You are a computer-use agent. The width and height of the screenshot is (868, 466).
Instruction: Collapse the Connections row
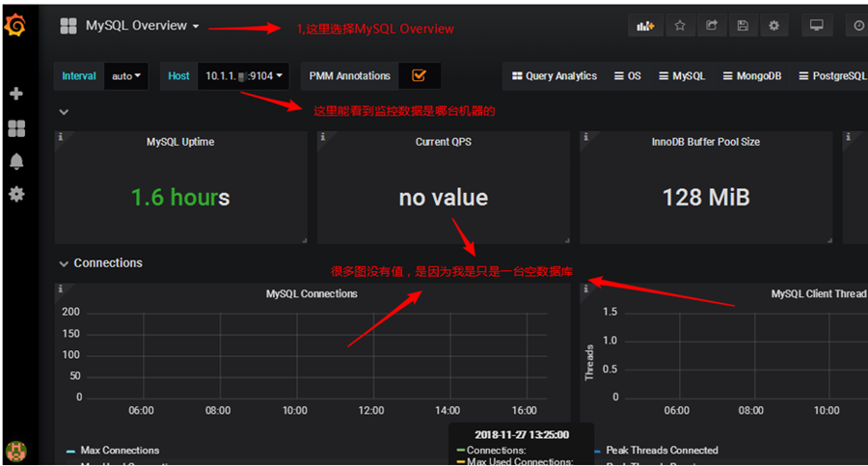(x=64, y=263)
